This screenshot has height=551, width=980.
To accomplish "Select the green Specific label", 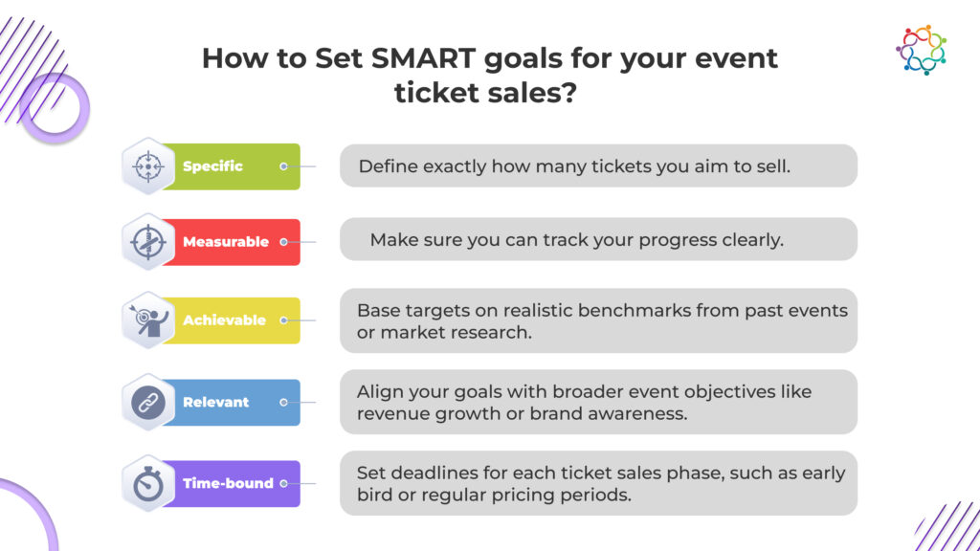I will tap(232, 166).
